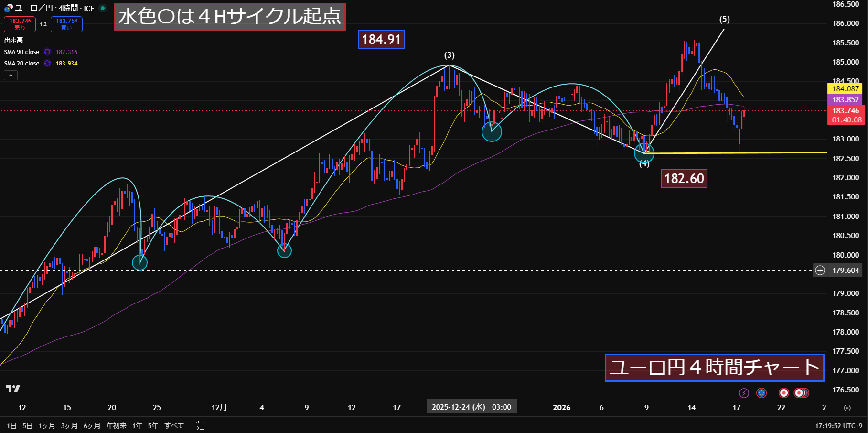The width and height of the screenshot is (868, 433).
Task: Click the plus icon on the price axis
Action: tap(820, 271)
